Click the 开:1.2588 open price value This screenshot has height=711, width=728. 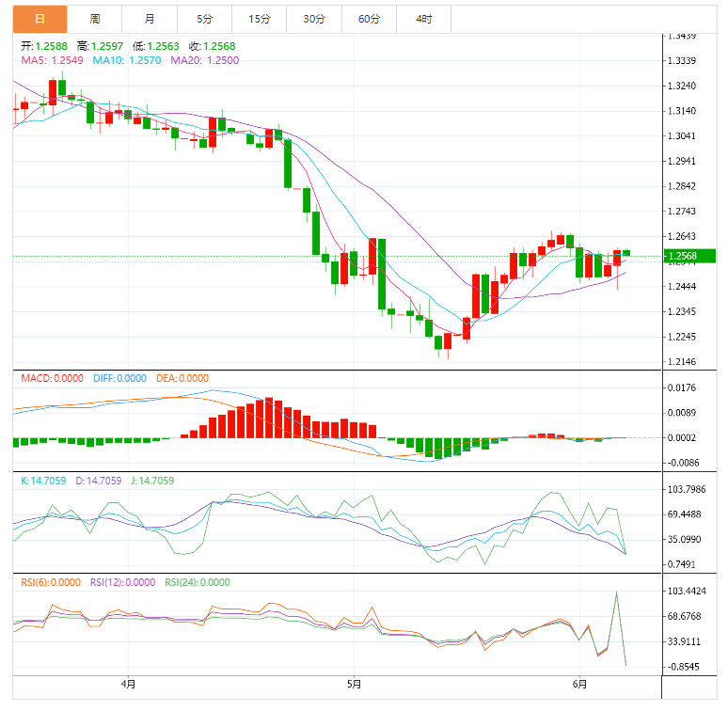pyautogui.click(x=44, y=46)
